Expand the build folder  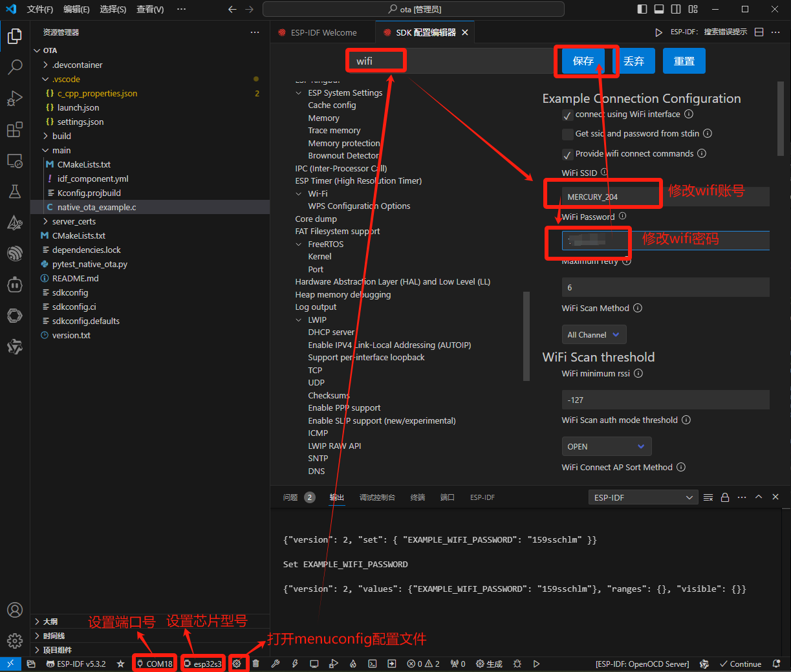61,136
